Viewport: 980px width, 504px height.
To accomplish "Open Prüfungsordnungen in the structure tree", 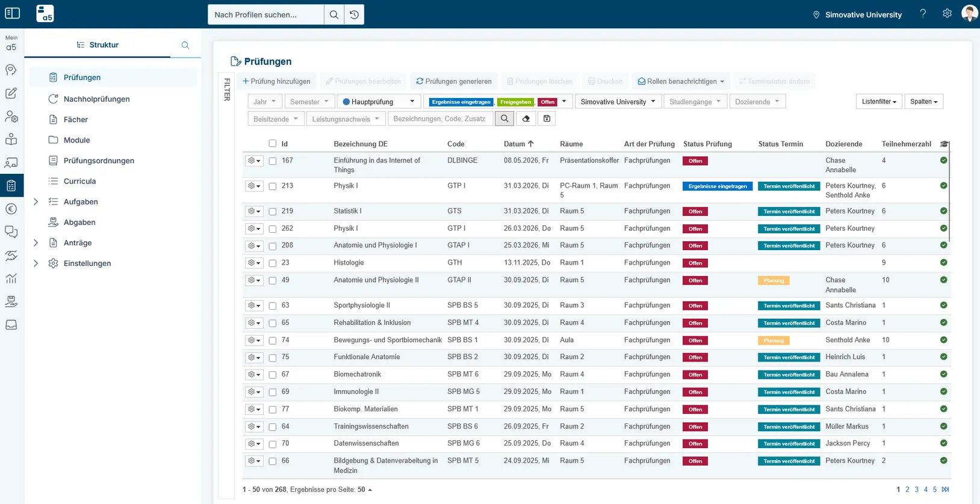I will coord(99,161).
